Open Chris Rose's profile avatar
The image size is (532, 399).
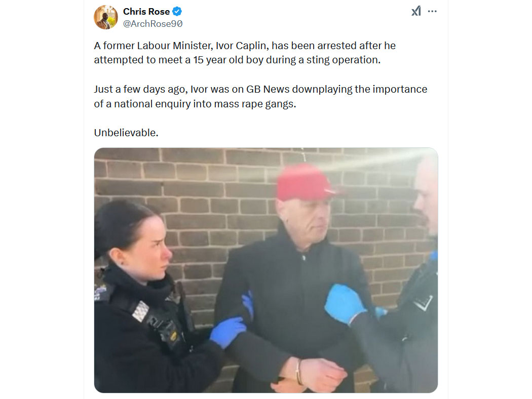[106, 17]
